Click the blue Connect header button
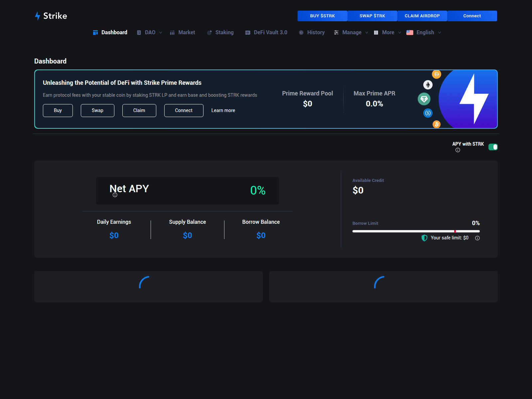 [x=472, y=16]
